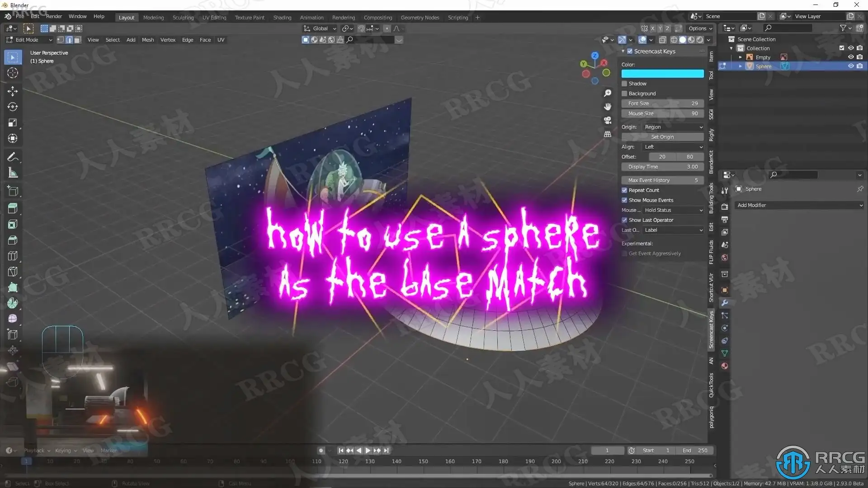The height and width of the screenshot is (488, 868).
Task: Hide the Sphere object with eye icon
Action: 850,66
